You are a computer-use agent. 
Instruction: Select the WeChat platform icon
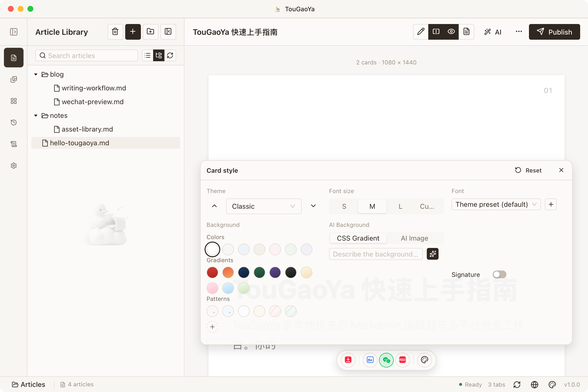coord(387,360)
